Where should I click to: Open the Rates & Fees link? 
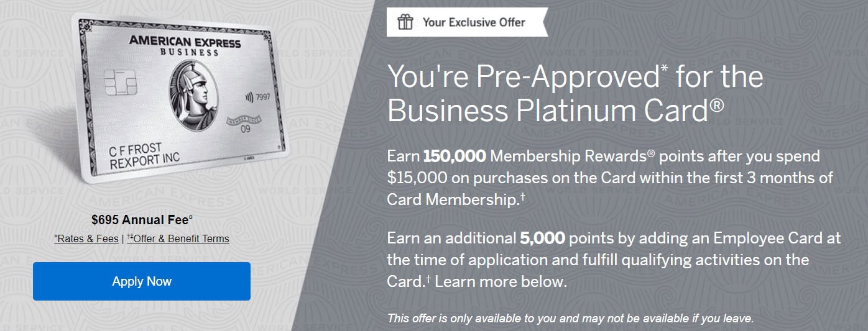(x=86, y=238)
